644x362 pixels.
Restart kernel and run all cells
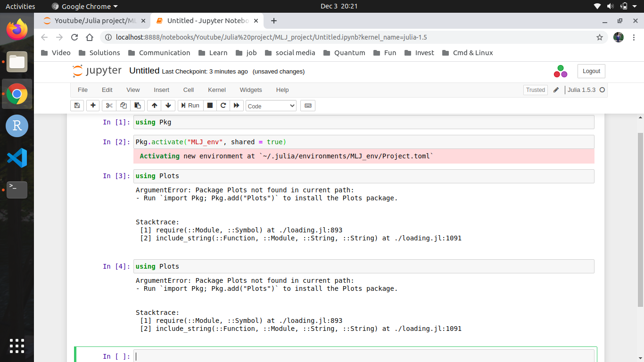pyautogui.click(x=237, y=106)
